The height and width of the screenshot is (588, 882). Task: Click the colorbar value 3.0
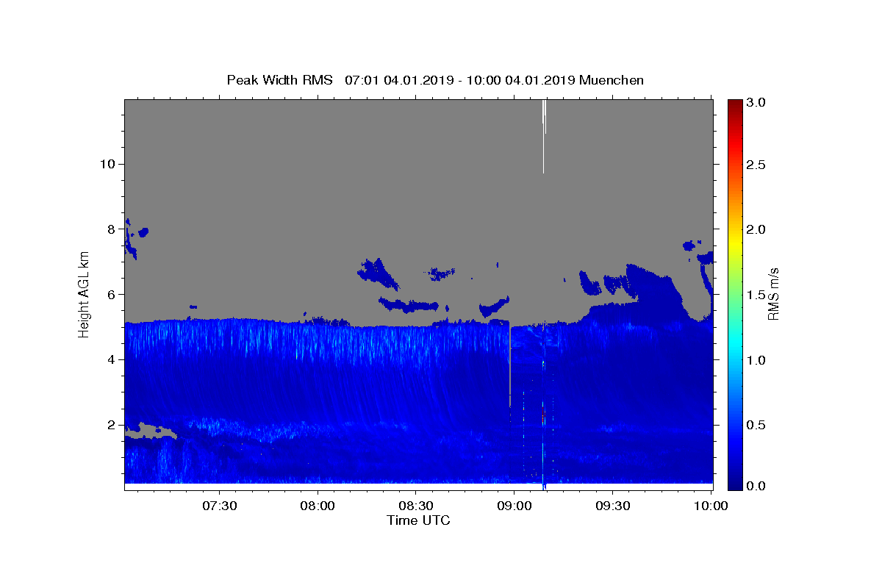pyautogui.click(x=756, y=102)
